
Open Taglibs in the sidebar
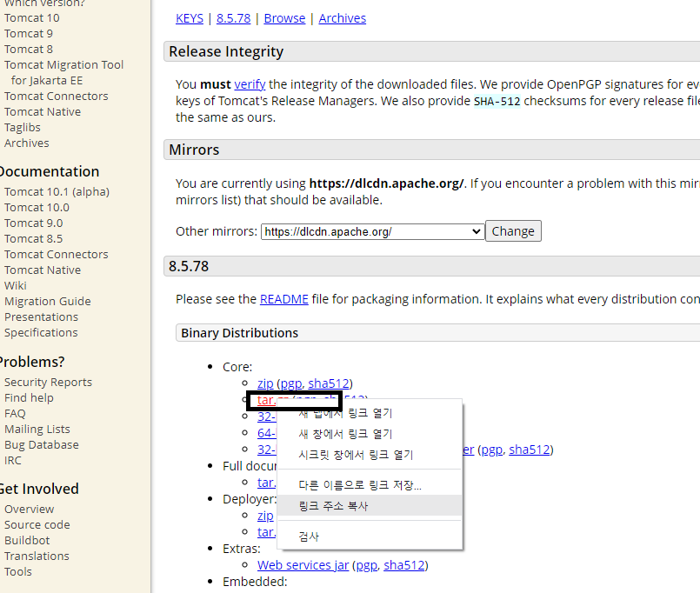click(23, 127)
